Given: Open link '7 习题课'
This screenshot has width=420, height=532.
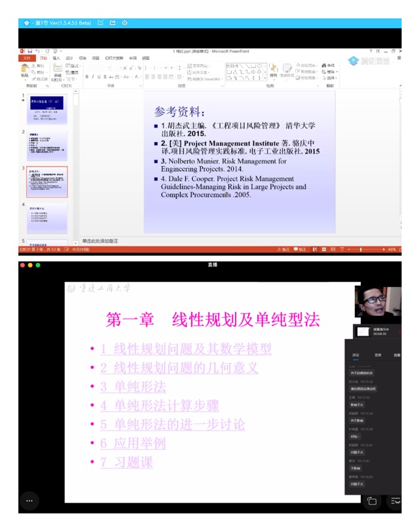Looking at the screenshot, I should coord(127,462).
